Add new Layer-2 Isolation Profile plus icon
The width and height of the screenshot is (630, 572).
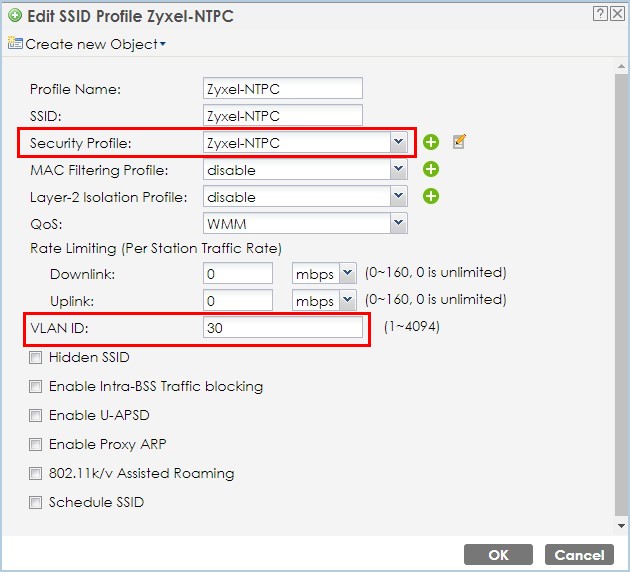click(431, 196)
